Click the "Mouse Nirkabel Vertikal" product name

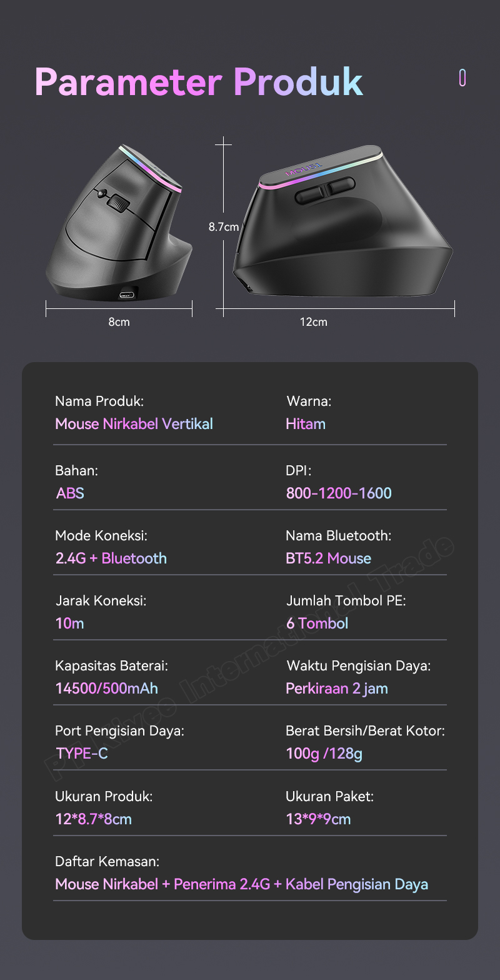(x=134, y=424)
